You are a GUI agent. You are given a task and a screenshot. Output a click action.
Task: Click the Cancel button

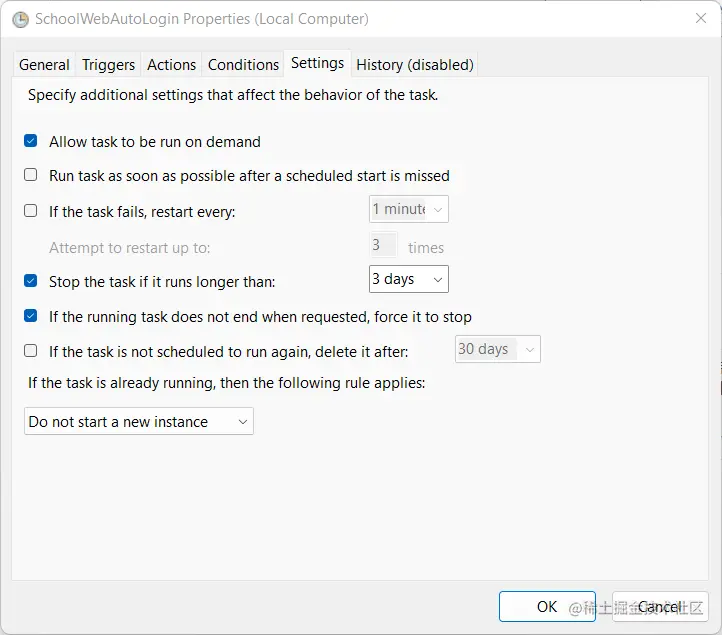coord(660,606)
